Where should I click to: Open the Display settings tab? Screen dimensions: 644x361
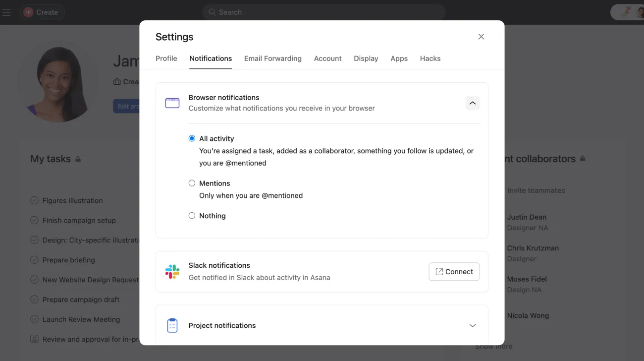point(366,58)
